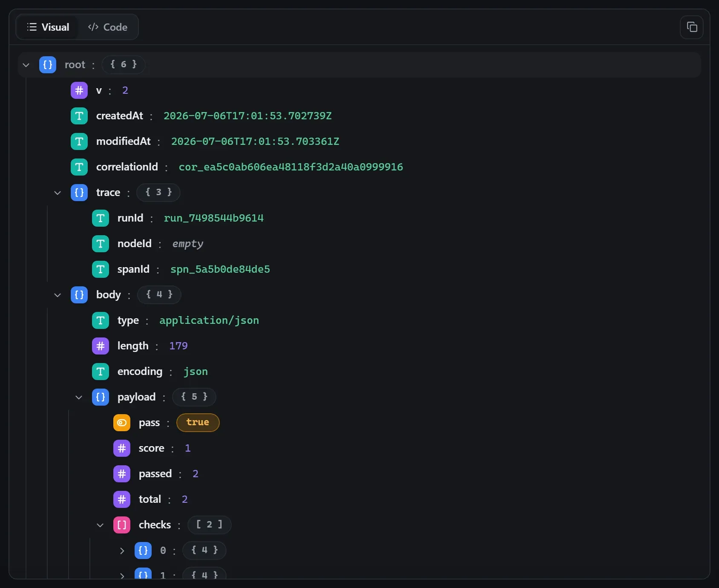Image resolution: width=719 pixels, height=588 pixels.
Task: Select the correlationId value cor_ea5c0ab606ea48118f3d2a40a0999916
Action: click(291, 167)
